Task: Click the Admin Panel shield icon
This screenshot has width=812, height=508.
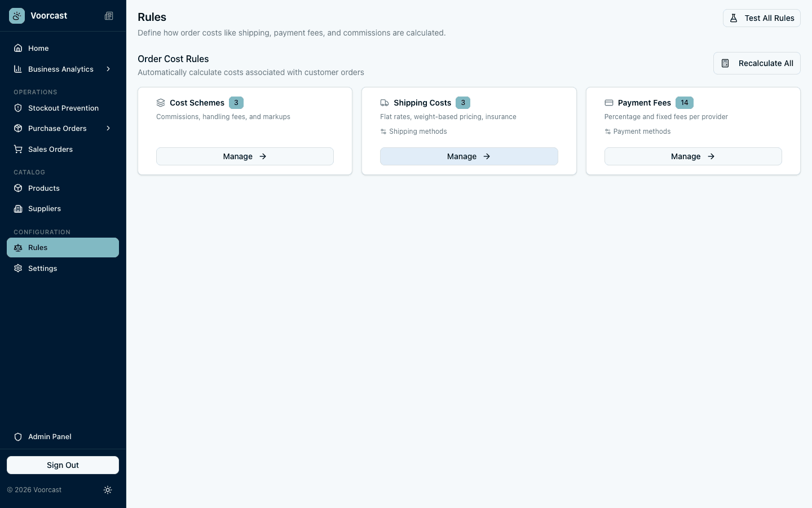Action: click(x=18, y=437)
